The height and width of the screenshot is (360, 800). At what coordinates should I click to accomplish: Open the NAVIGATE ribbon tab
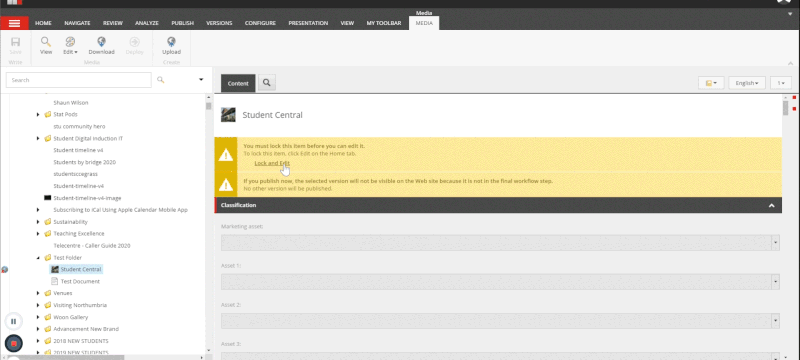pos(77,23)
